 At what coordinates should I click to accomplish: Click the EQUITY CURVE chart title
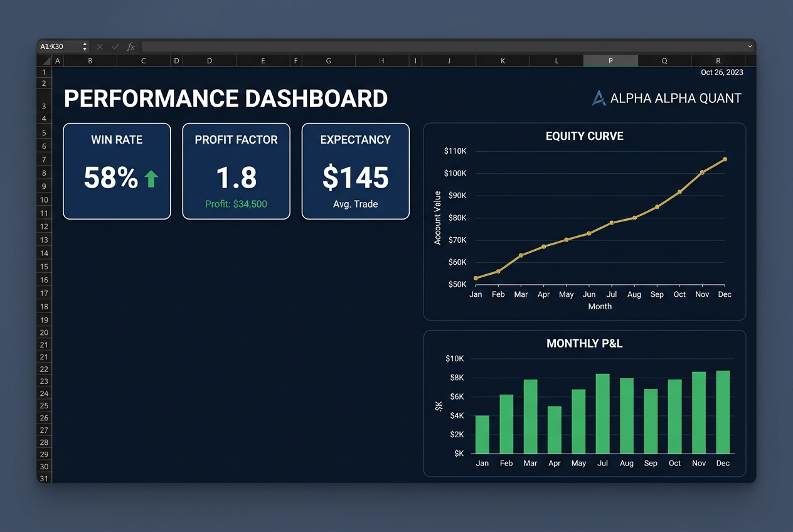click(585, 136)
